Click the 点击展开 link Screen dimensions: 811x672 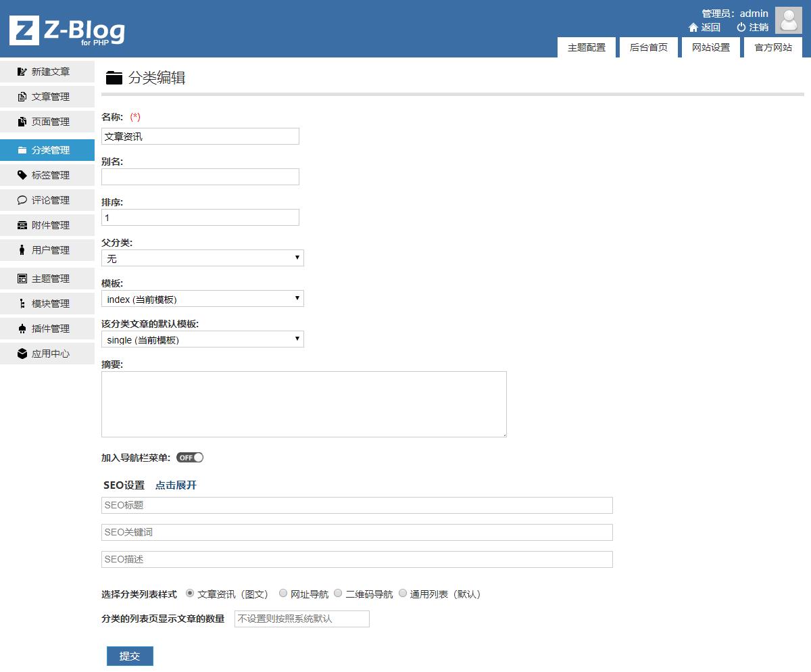pyautogui.click(x=176, y=485)
